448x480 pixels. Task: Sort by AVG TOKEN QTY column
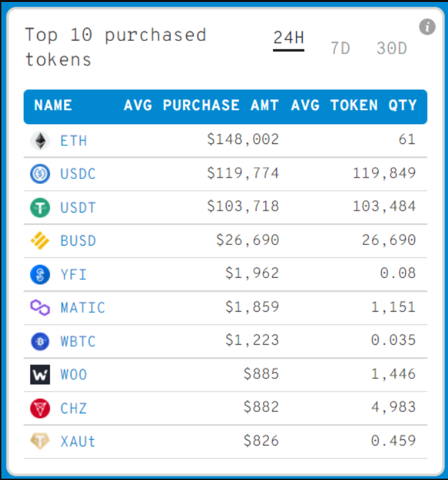[x=354, y=106]
